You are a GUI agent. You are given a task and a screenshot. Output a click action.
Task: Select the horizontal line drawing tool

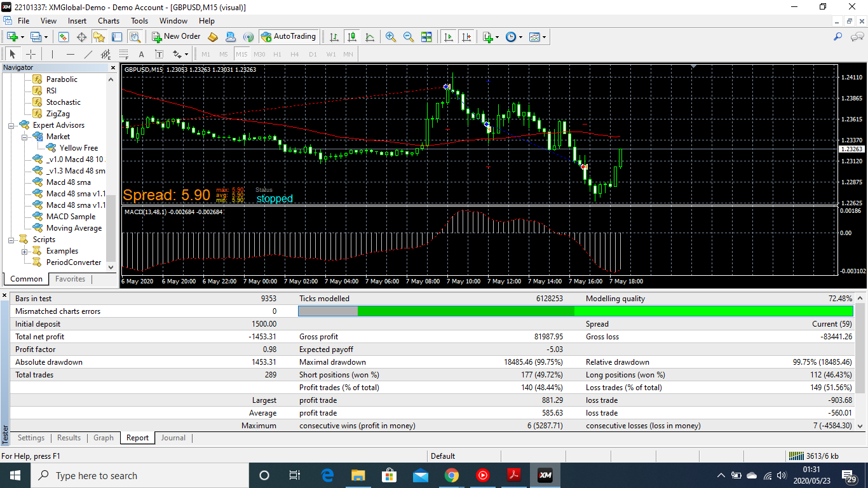(x=70, y=54)
